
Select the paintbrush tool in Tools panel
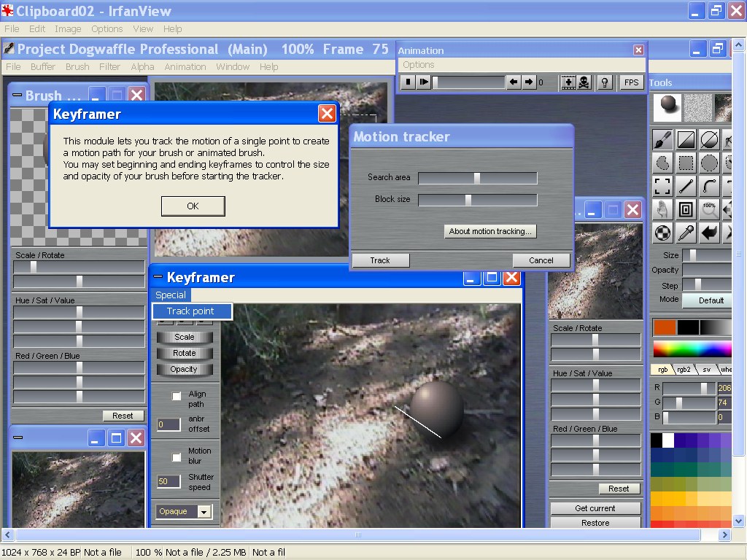(x=662, y=139)
